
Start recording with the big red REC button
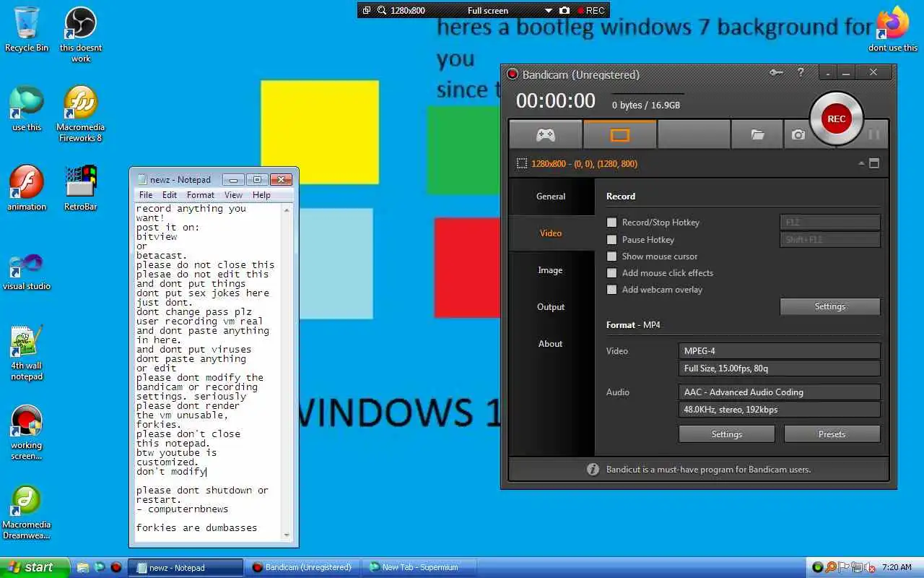[x=836, y=119]
